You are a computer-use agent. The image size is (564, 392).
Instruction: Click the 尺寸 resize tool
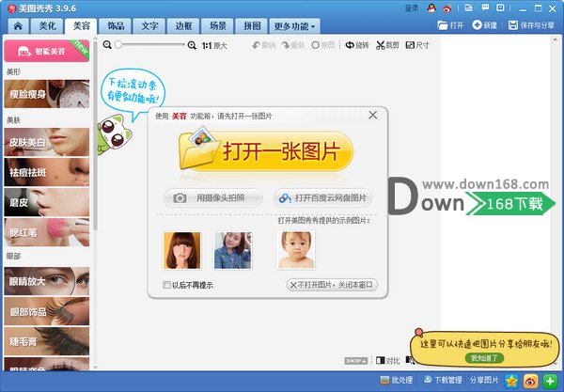pos(417,45)
